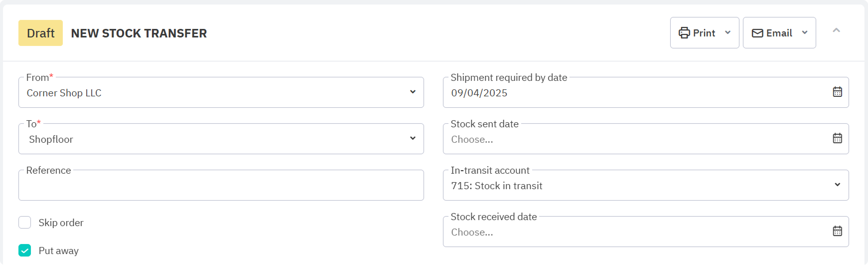Expand the To location dropdown
The height and width of the screenshot is (265, 868).
click(x=413, y=138)
